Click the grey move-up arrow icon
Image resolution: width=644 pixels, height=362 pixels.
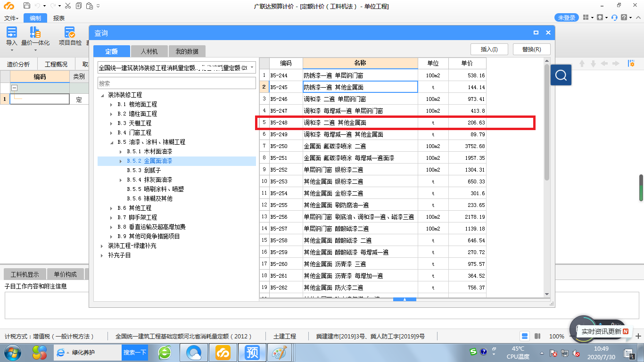pos(582,64)
